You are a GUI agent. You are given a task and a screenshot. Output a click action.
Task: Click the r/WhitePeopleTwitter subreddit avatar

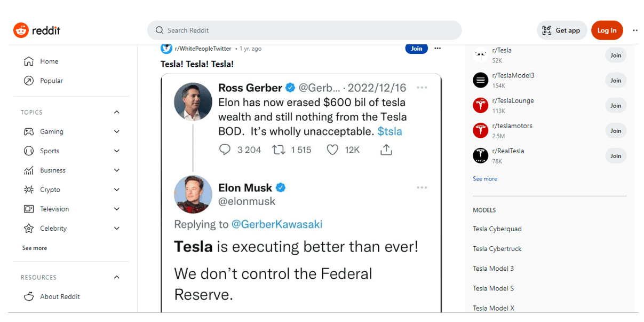(166, 49)
